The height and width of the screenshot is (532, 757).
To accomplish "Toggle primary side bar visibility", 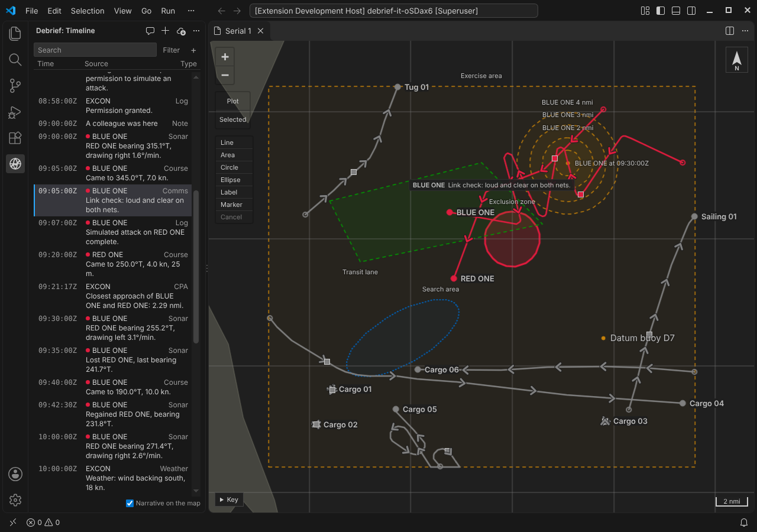I will click(x=661, y=11).
